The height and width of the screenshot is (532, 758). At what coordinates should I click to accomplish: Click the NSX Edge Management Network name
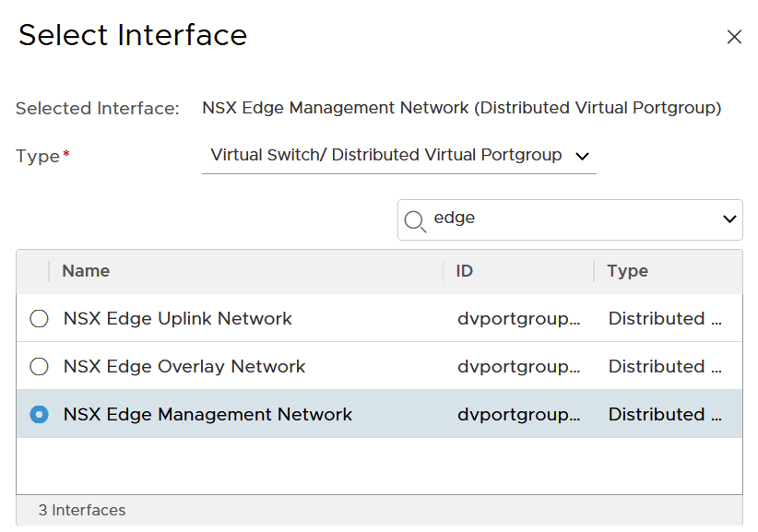[x=207, y=415]
